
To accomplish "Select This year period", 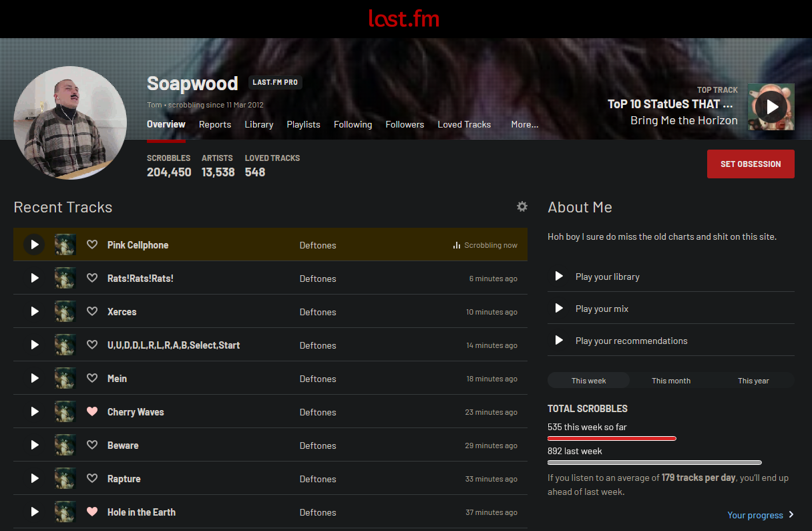I will point(753,381).
